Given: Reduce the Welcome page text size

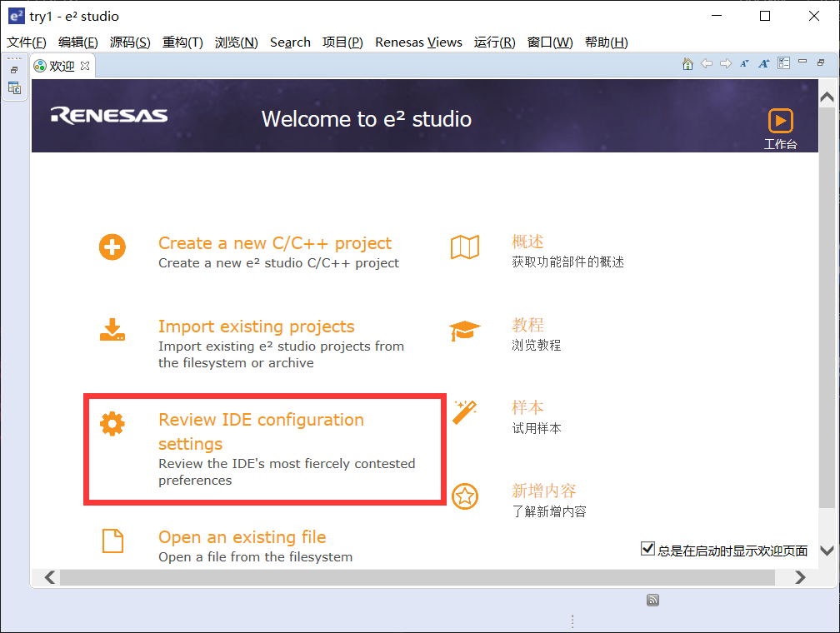Looking at the screenshot, I should (x=744, y=62).
